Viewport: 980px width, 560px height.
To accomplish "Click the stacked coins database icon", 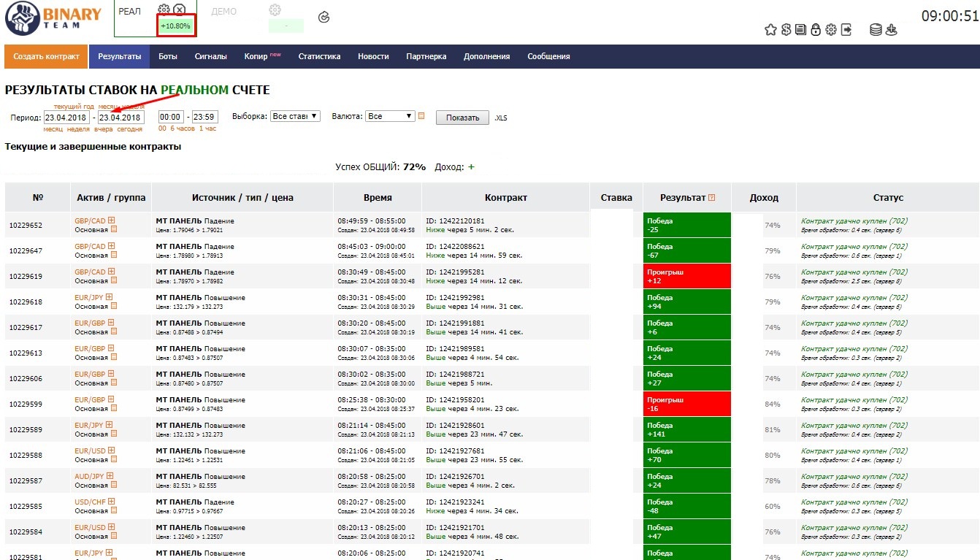I will click(876, 30).
